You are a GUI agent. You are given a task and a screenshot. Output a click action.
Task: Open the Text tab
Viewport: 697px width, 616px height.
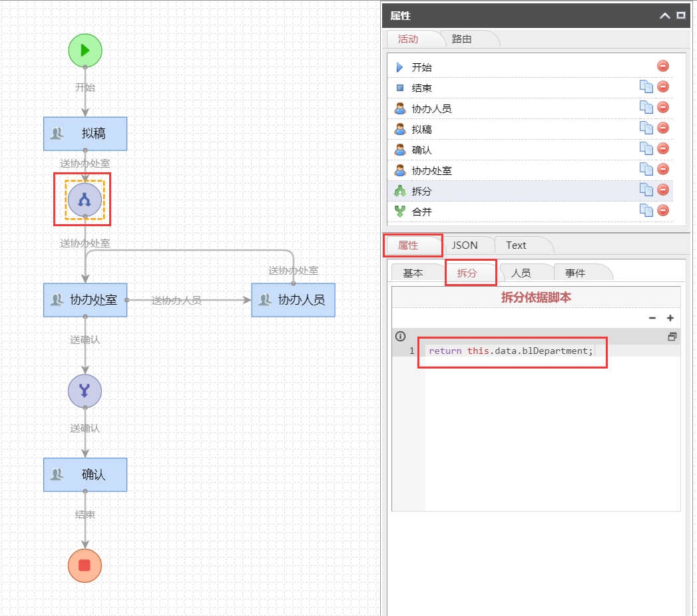pos(516,245)
